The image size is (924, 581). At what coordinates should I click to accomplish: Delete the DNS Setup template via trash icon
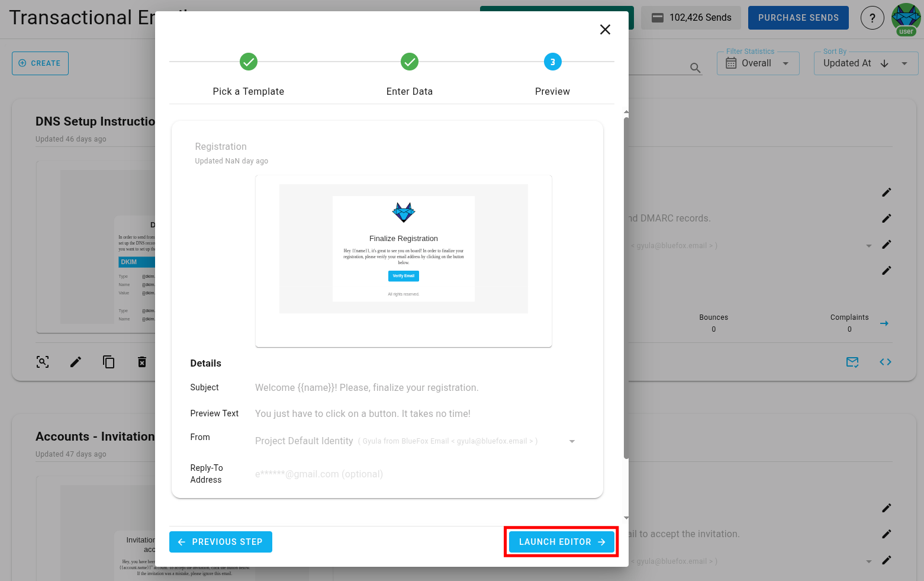(142, 361)
